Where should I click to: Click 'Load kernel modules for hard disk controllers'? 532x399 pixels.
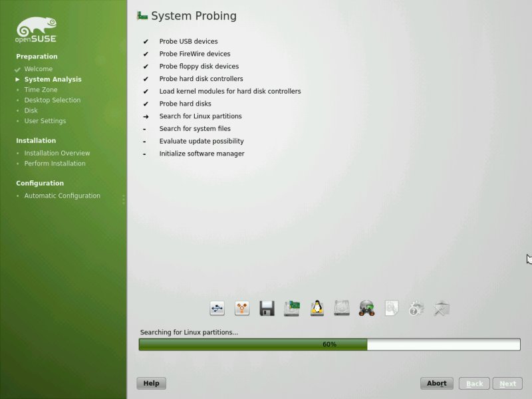pyautogui.click(x=230, y=91)
